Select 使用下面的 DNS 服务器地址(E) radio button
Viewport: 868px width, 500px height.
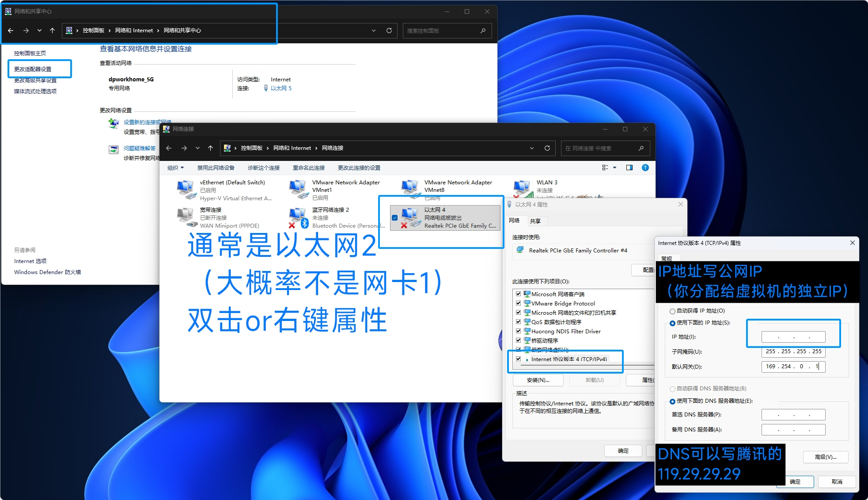pyautogui.click(x=672, y=401)
